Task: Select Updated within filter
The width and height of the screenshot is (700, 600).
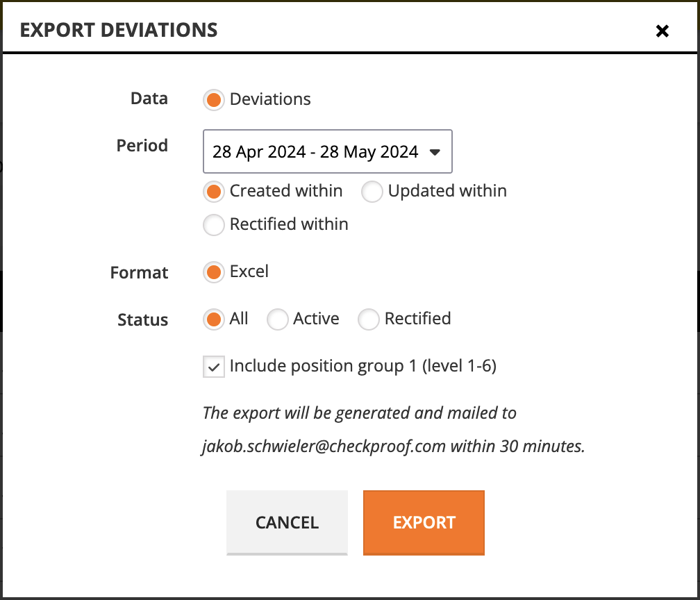Action: pos(372,191)
